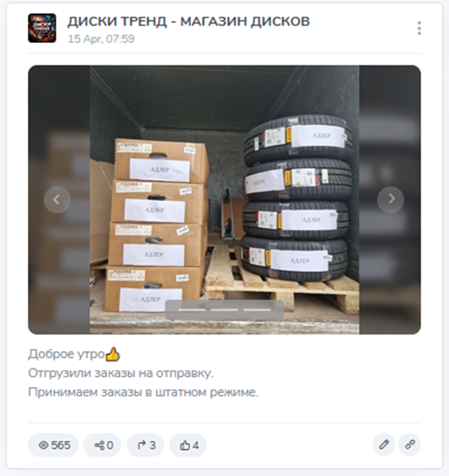Open the ДИСКИ ТРЕНД - МАГАЗИН ДИСКОВ channel title
The width and height of the screenshot is (449, 476).
point(189,22)
